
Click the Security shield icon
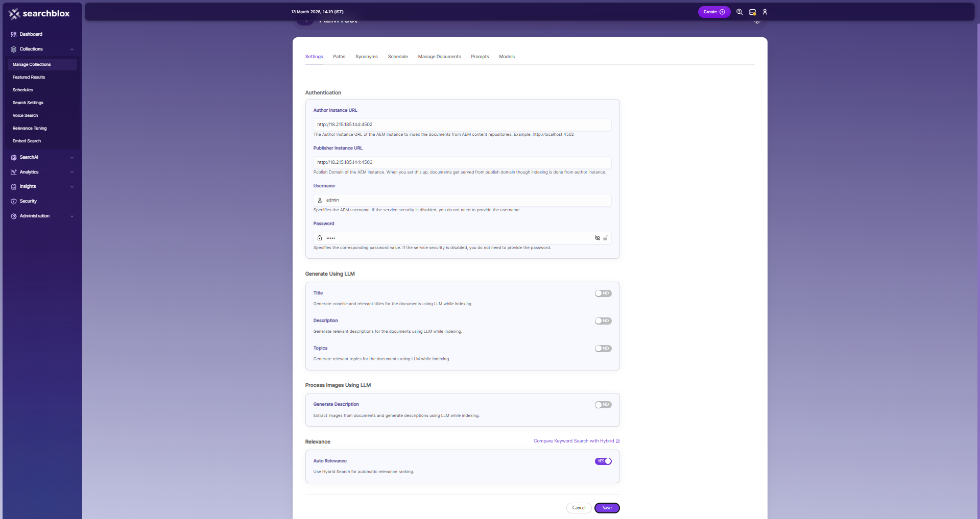point(14,202)
